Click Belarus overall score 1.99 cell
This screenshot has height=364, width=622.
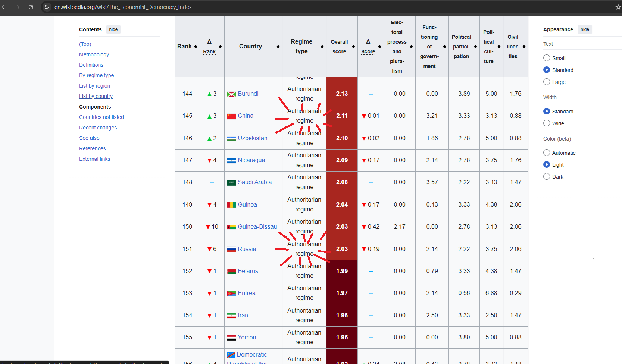342,271
